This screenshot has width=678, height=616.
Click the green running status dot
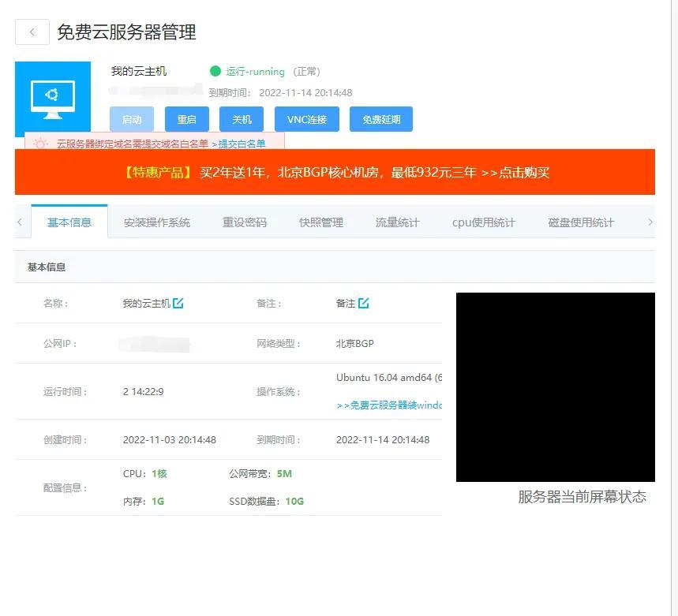tap(215, 71)
